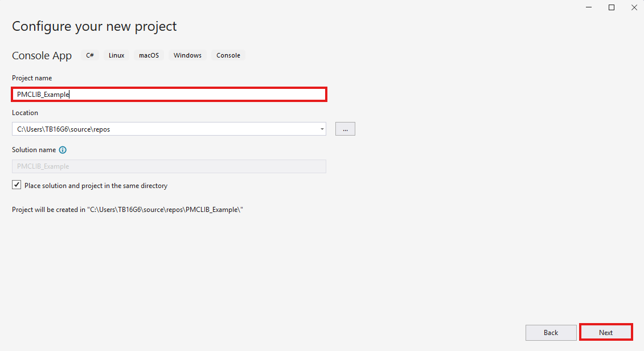Toggle 'Place solution and project in same directory' checkbox

tap(16, 186)
